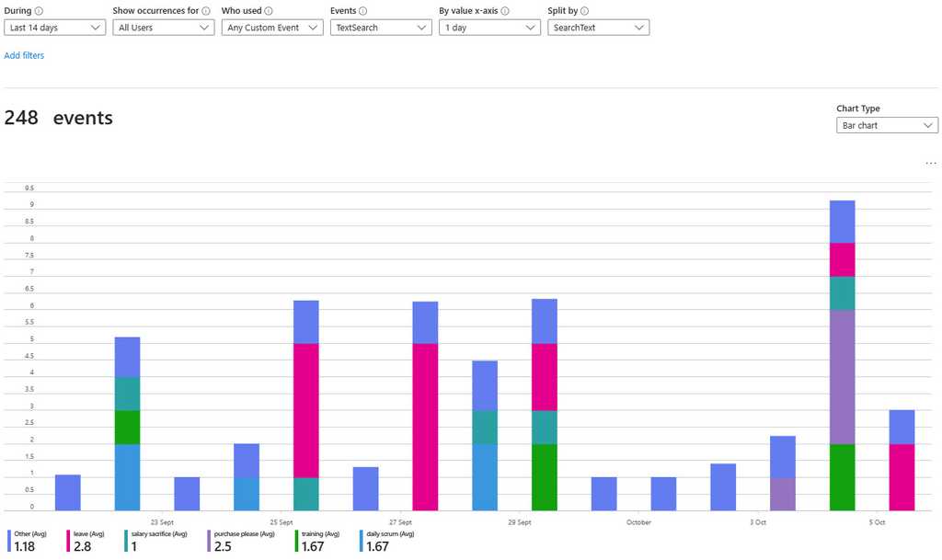
Task: Click the Add filters link
Action: click(24, 55)
